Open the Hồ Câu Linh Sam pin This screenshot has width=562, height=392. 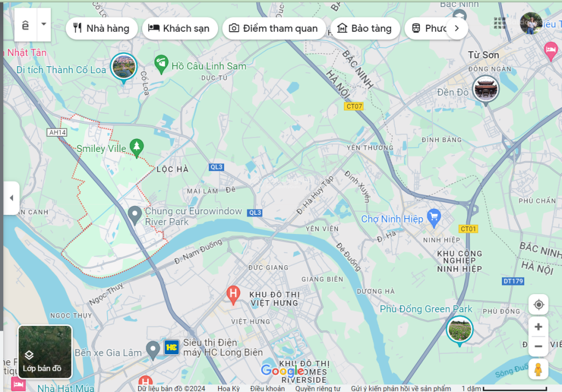[161, 64]
